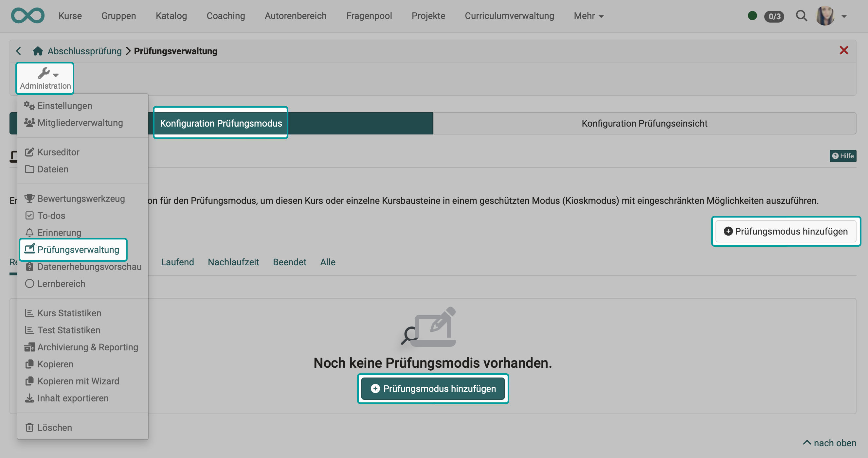The height and width of the screenshot is (458, 868).
Task: Expand the Mehr dropdown
Action: tap(588, 16)
